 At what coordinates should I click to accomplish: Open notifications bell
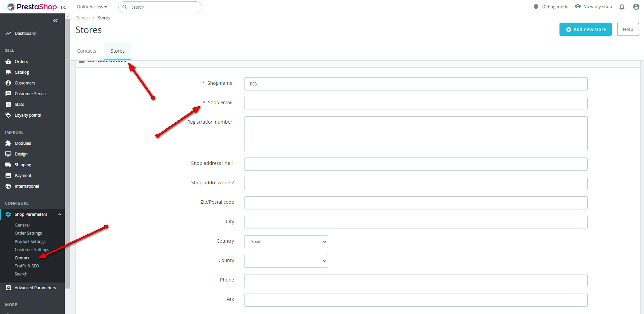point(622,7)
